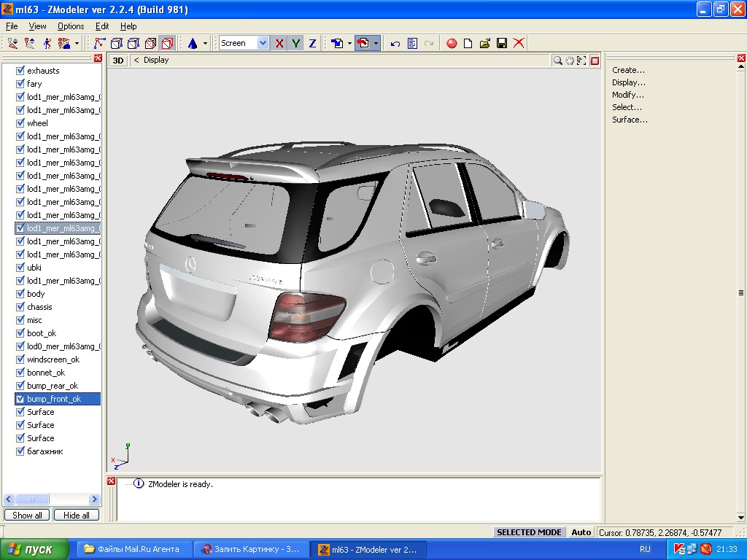Open dropdown arrow next to selection tools
747x560 pixels.
click(x=77, y=43)
